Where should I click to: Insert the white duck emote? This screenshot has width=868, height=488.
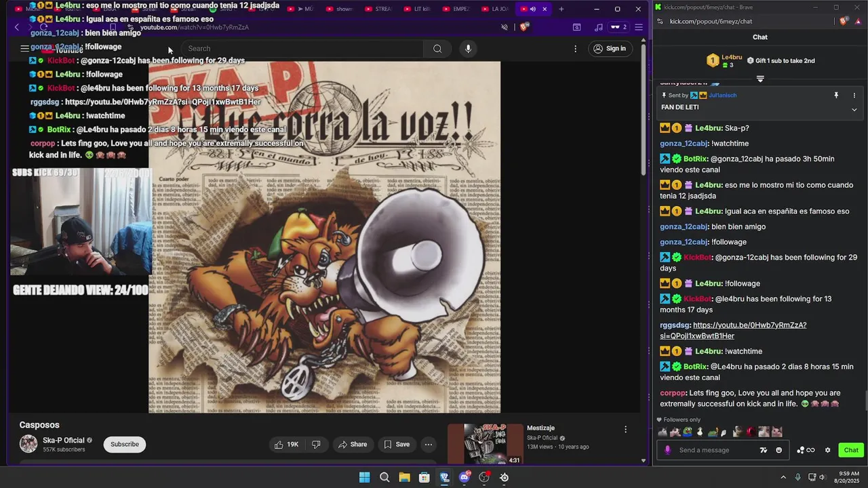coord(700,432)
